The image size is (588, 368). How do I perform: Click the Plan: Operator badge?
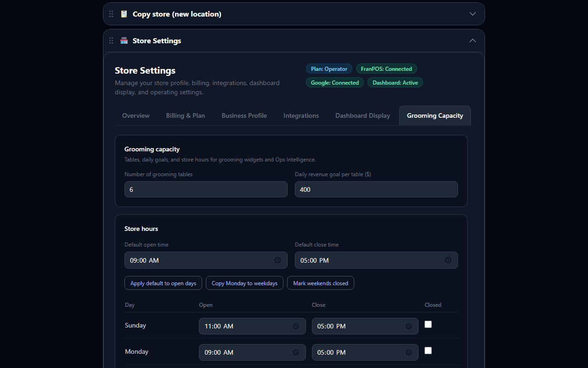coord(329,69)
